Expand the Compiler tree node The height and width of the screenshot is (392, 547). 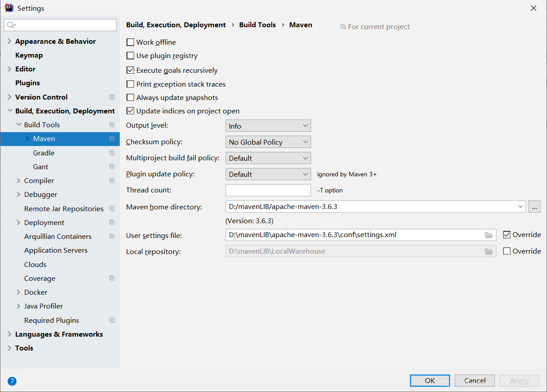pos(18,180)
